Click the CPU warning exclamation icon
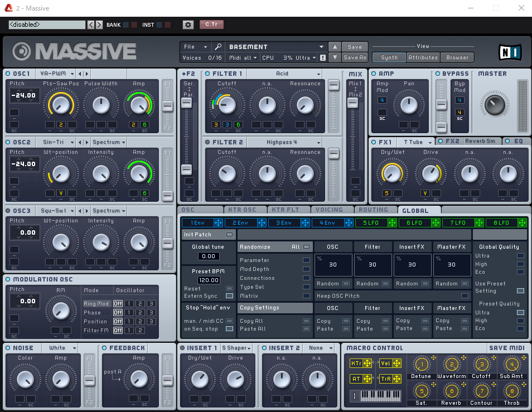This screenshot has width=532, height=412. 323,57
